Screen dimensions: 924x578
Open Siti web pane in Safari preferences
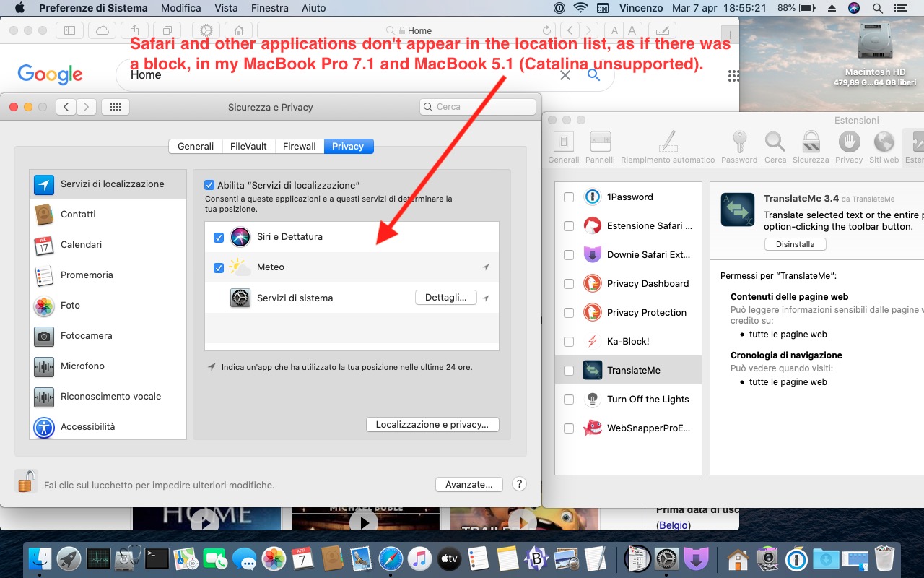coord(884,147)
